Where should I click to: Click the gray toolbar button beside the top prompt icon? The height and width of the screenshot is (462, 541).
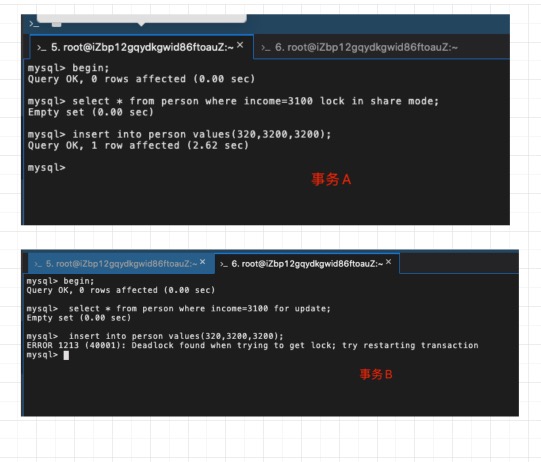57,24
